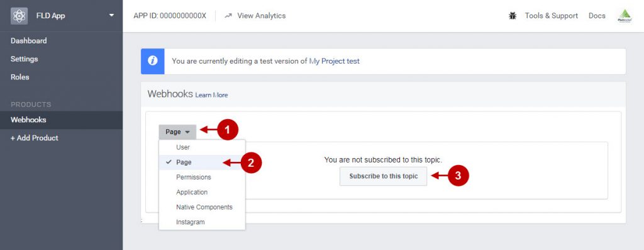This screenshot has height=250, width=644.
Task: Go to Dashboard in the sidebar
Action: (29, 41)
